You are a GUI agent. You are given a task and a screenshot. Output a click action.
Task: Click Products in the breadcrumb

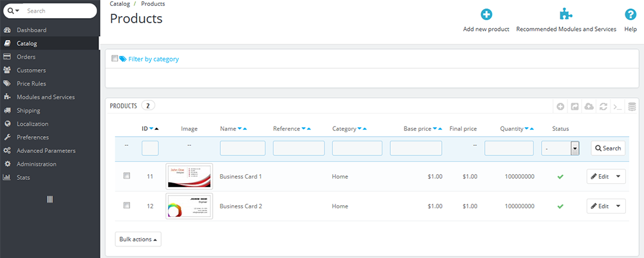point(153,4)
